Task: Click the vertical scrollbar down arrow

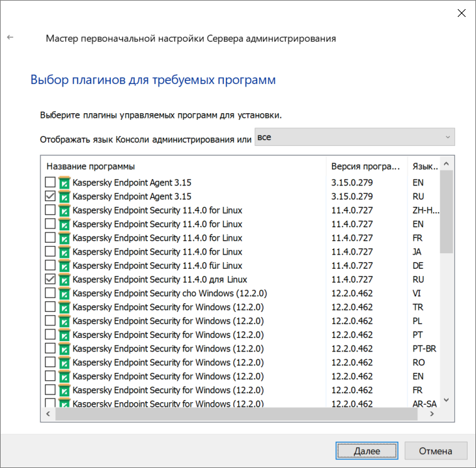Action: pyautogui.click(x=446, y=400)
